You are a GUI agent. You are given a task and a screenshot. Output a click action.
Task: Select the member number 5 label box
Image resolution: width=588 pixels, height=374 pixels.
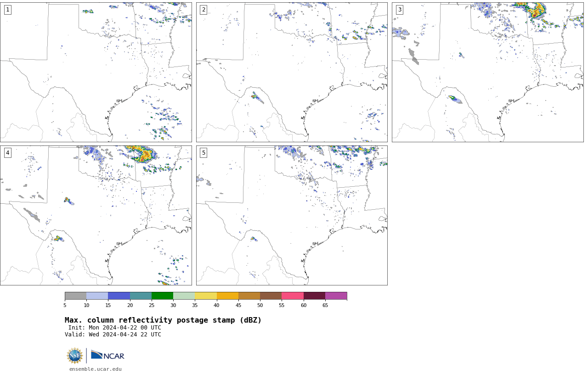tap(204, 153)
